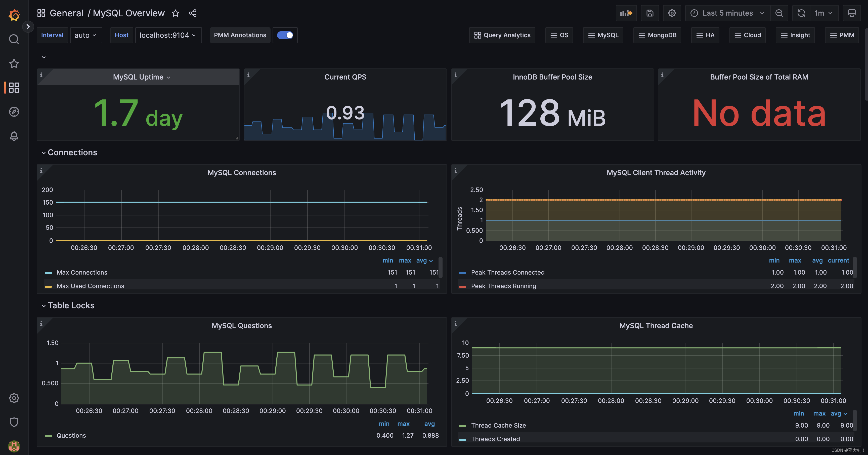Screen dimensions: 868x455
Task: Show info for MySQL Connections panel
Action: [41, 171]
